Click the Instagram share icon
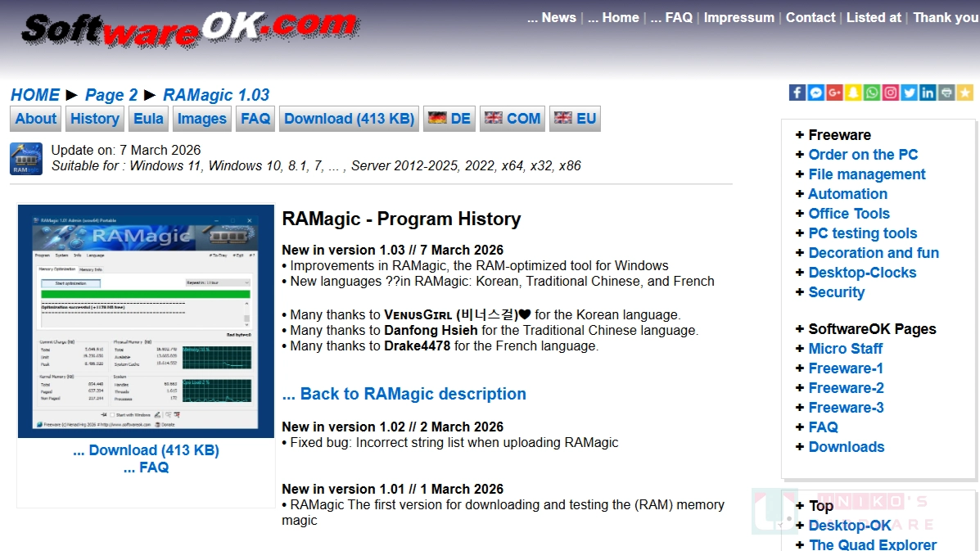Screen dimensions: 980x551 click(891, 93)
